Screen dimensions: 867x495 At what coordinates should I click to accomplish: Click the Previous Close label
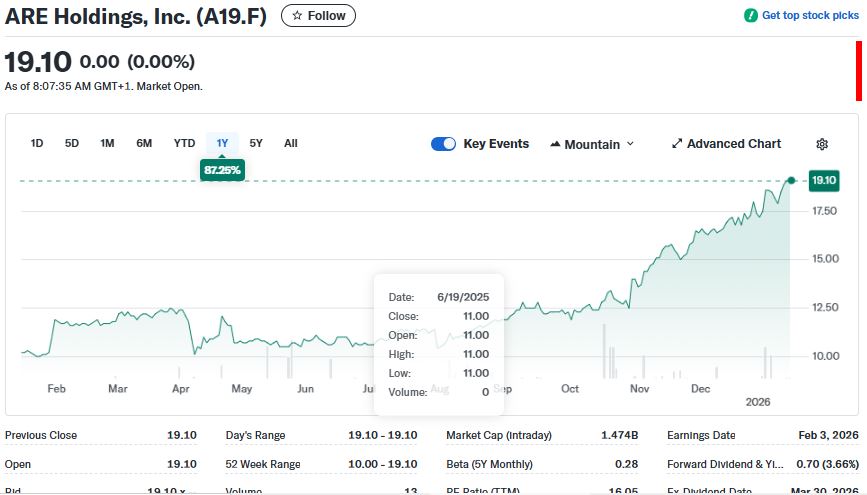[x=41, y=435]
